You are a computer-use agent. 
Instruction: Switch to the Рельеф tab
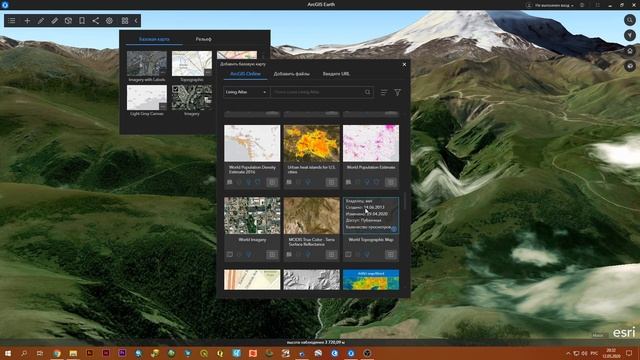[203, 39]
